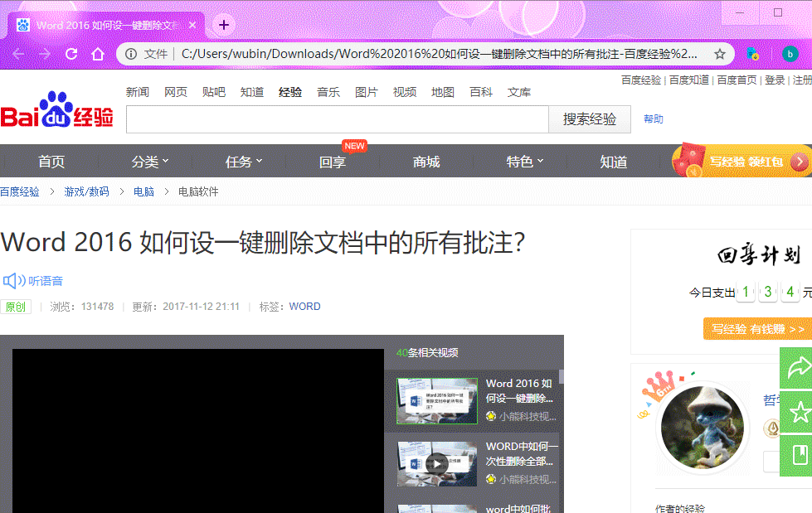Image resolution: width=812 pixels, height=513 pixels.
Task: Click the 回享计划 calligraphy heading
Action: pos(759,254)
